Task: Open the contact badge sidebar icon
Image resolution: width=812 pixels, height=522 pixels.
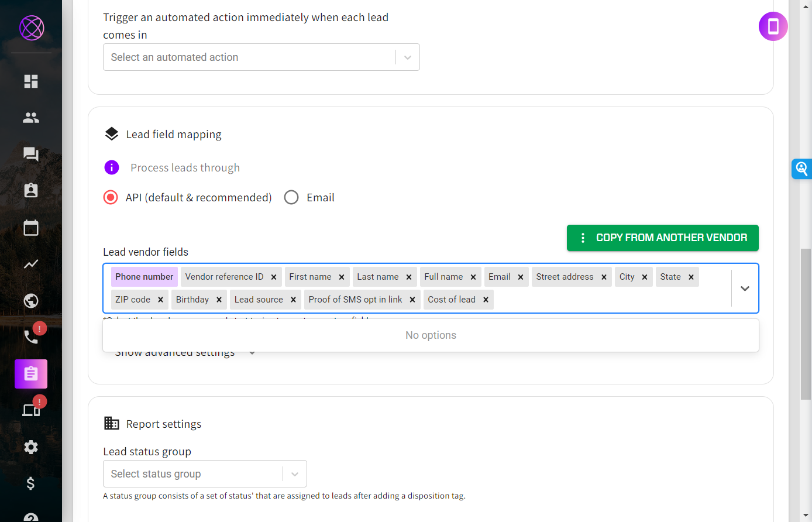Action: [31, 190]
